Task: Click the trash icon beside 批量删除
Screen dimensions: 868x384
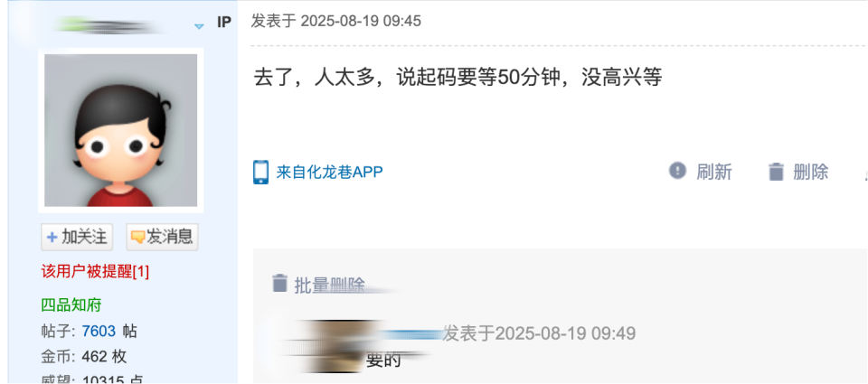Action: click(280, 283)
